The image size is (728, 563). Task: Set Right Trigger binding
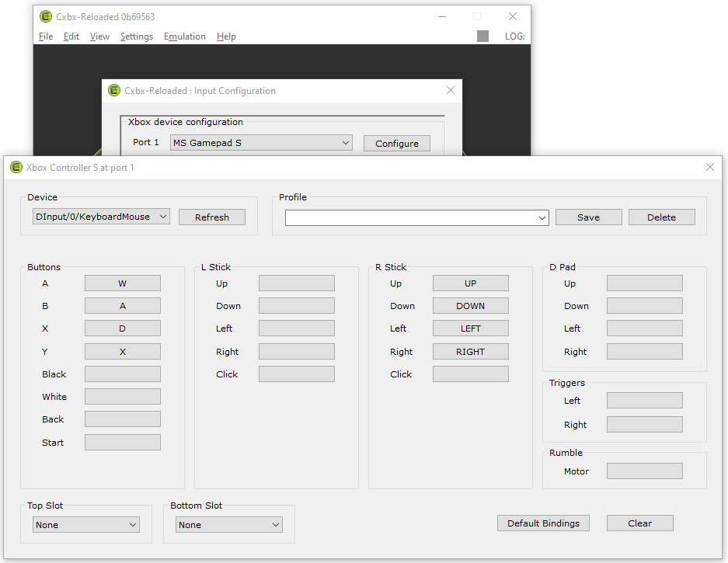pos(645,424)
